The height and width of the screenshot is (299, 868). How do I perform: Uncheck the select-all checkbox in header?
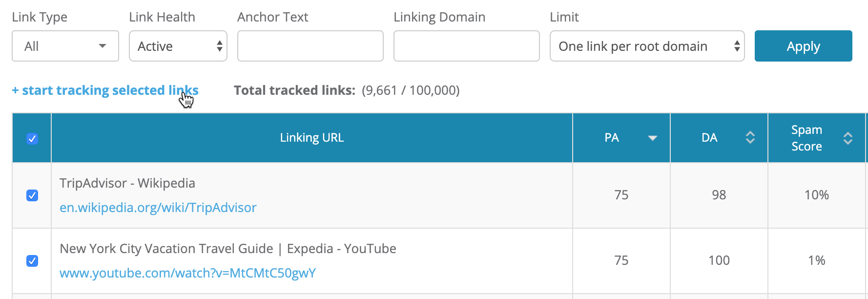[31, 139]
